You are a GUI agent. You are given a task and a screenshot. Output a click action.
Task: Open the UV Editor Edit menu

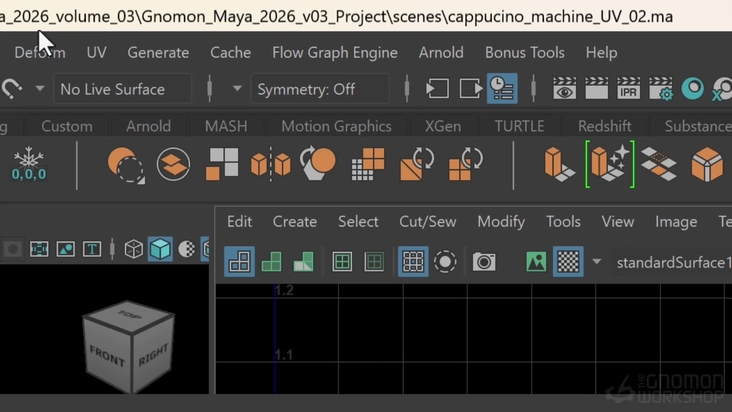tap(239, 222)
